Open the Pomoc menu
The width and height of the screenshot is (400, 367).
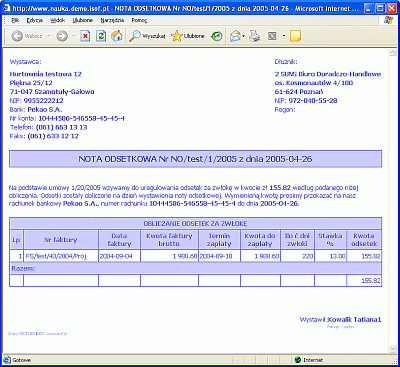[139, 21]
